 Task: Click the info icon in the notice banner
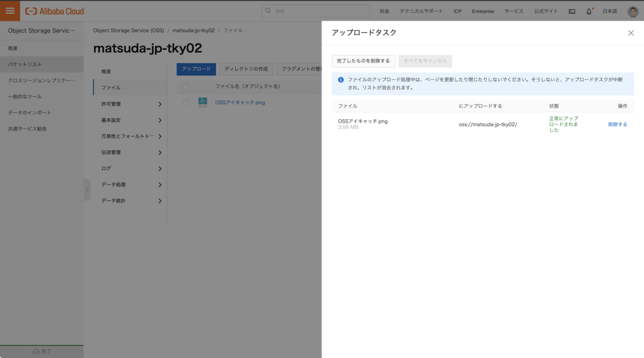[340, 79]
